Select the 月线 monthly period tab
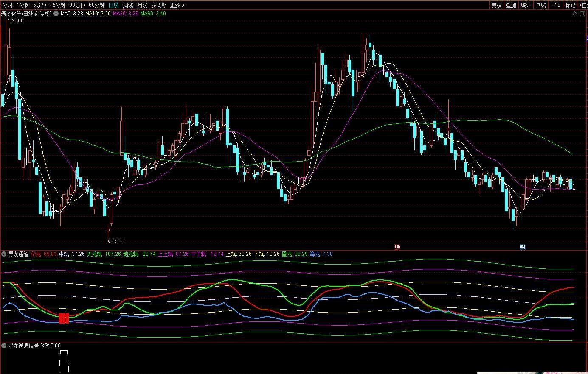The width and height of the screenshot is (588, 374). pyautogui.click(x=142, y=5)
